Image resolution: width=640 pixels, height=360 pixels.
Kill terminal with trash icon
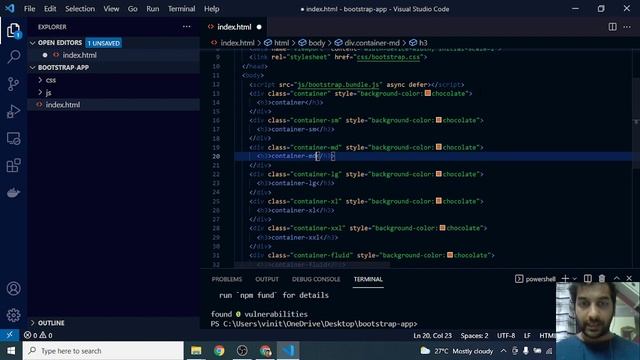point(602,278)
